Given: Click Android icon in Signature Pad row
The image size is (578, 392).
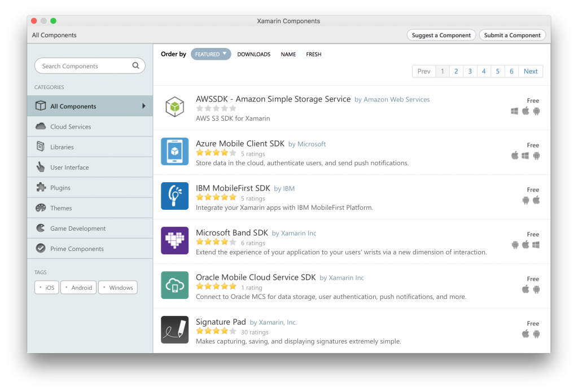Looking at the screenshot, I should point(537,334).
